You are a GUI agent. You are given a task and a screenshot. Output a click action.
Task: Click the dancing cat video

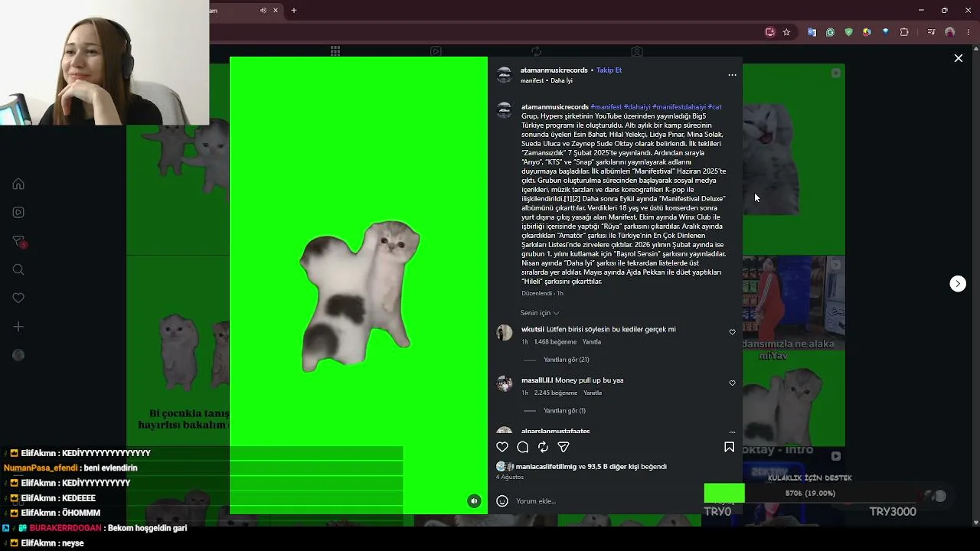tap(358, 285)
